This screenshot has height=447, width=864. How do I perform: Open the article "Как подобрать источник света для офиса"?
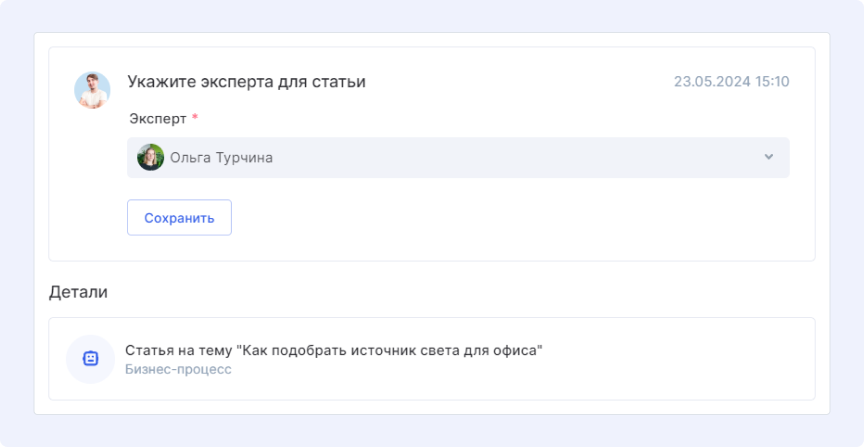point(333,350)
